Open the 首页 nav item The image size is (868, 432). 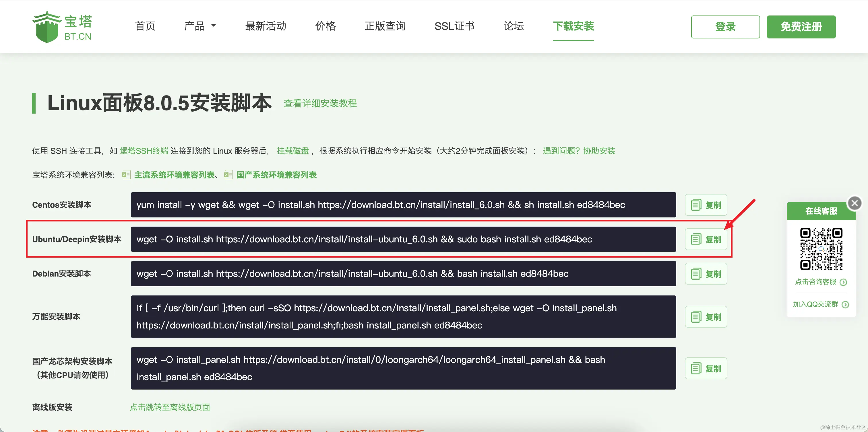pyautogui.click(x=145, y=26)
